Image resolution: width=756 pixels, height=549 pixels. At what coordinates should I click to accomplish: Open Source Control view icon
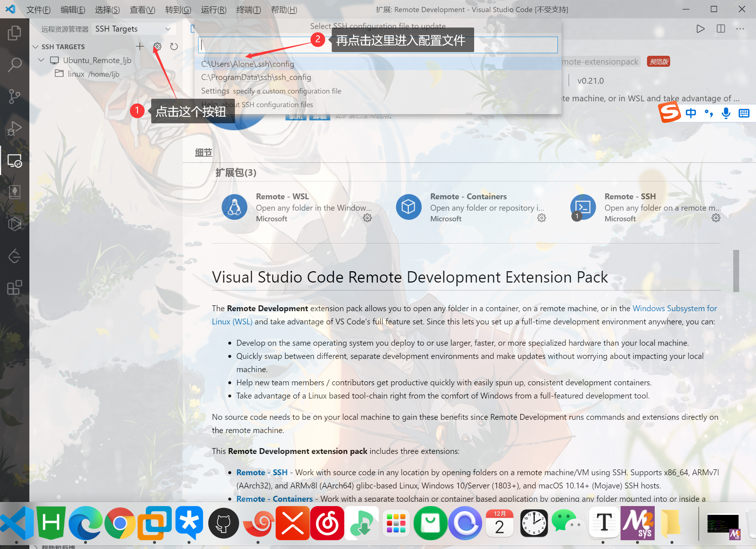point(14,97)
